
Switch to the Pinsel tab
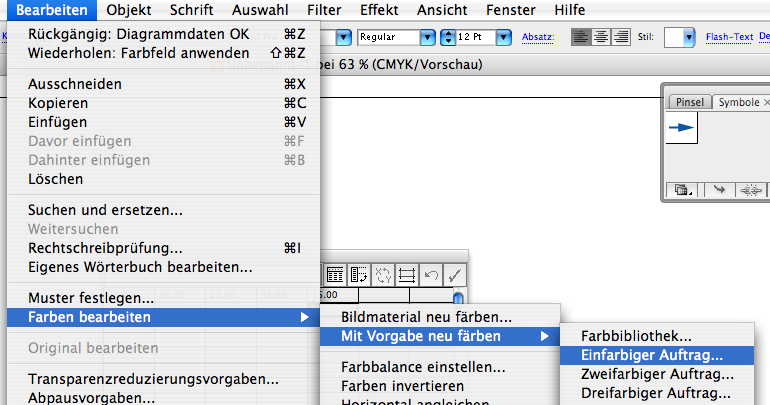tap(689, 102)
